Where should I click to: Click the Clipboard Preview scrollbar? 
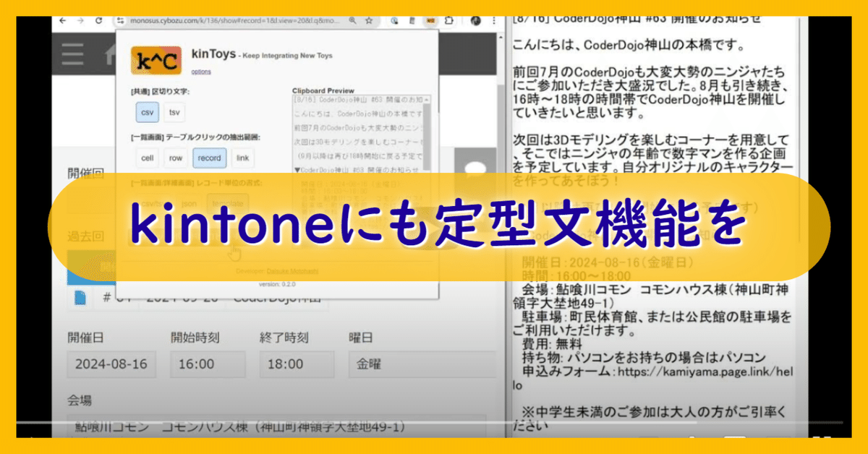pos(427,137)
